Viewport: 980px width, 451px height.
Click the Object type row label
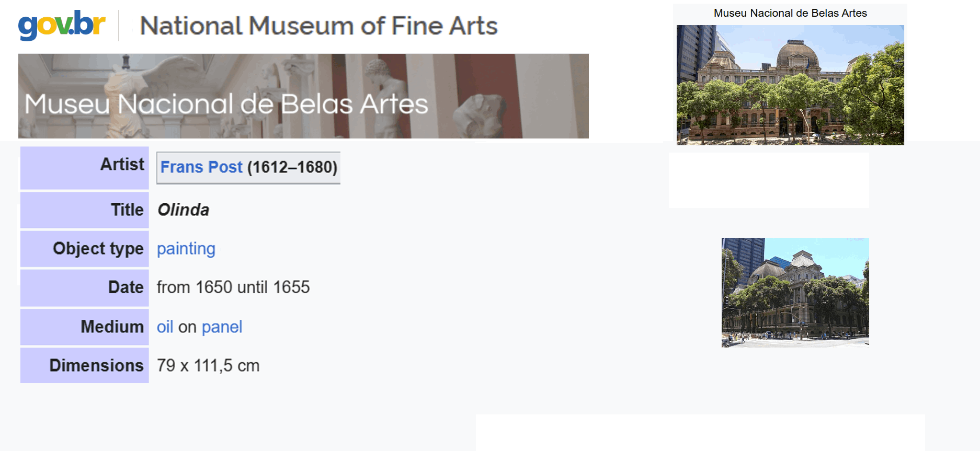click(98, 249)
